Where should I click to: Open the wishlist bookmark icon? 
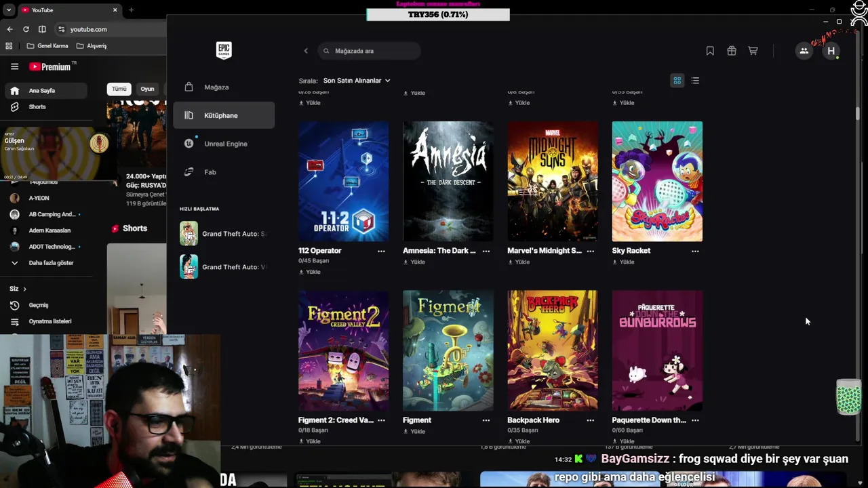pos(710,51)
